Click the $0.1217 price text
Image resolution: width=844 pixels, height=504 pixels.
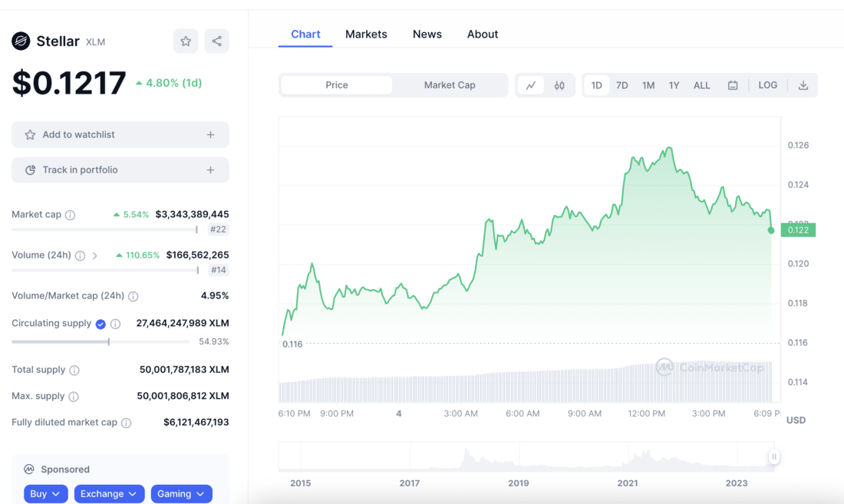tap(69, 83)
